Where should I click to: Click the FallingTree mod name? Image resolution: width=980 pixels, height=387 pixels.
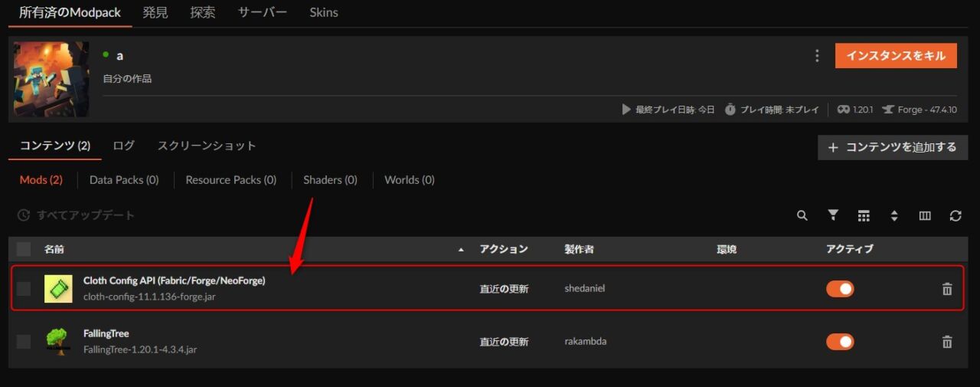click(x=106, y=333)
